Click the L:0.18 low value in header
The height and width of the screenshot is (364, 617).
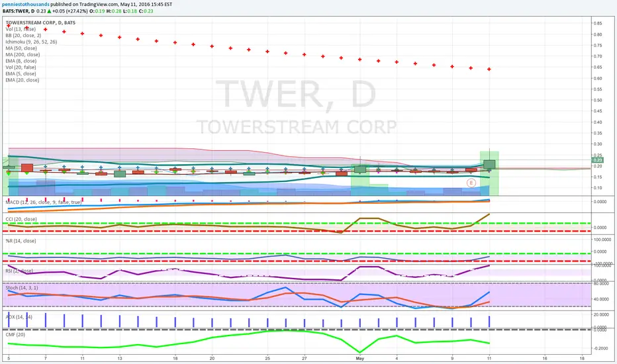130,11
